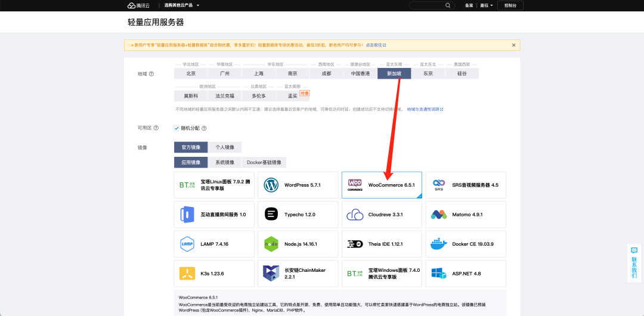
Task: Pick the 互动直播房间服务 1.0 icon
Action: point(187,215)
